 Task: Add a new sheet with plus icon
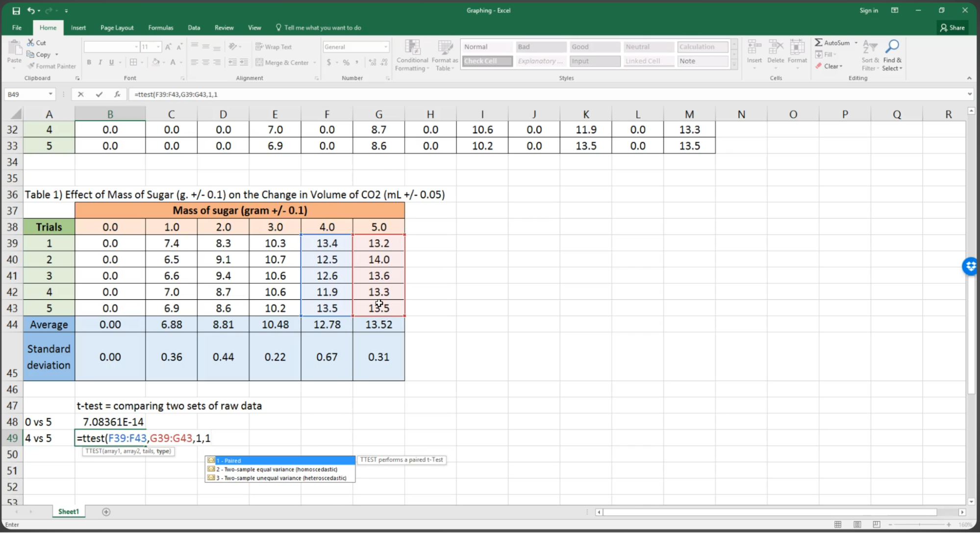coord(106,511)
